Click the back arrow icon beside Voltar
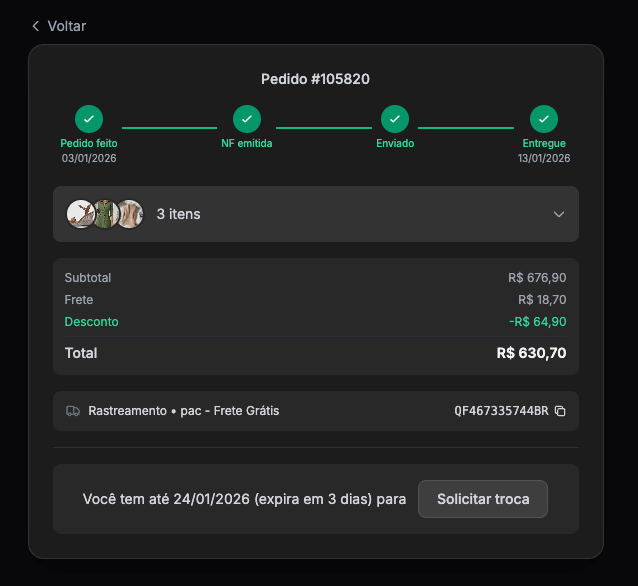Image resolution: width=638 pixels, height=586 pixels. (x=36, y=26)
